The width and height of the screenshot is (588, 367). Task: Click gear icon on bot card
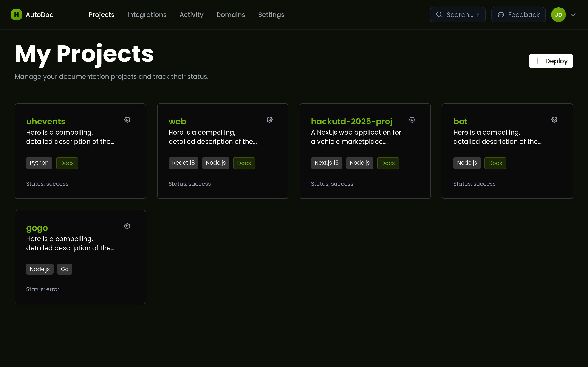554,120
